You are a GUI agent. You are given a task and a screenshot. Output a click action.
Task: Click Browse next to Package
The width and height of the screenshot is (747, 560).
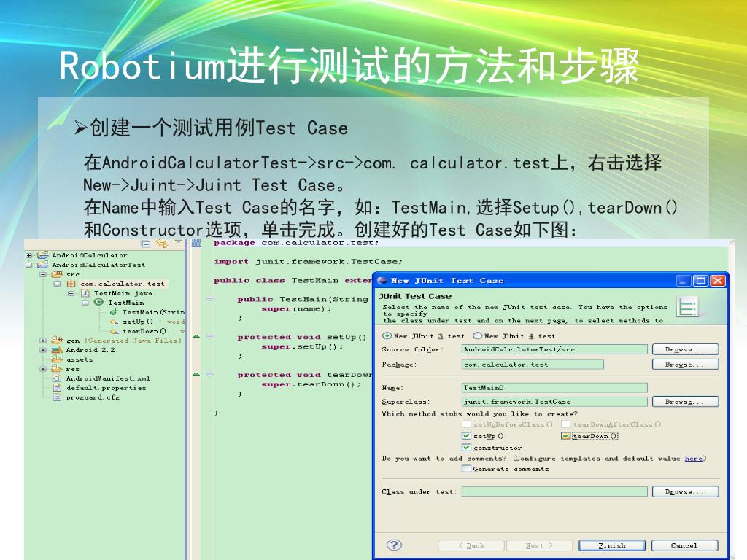(685, 365)
